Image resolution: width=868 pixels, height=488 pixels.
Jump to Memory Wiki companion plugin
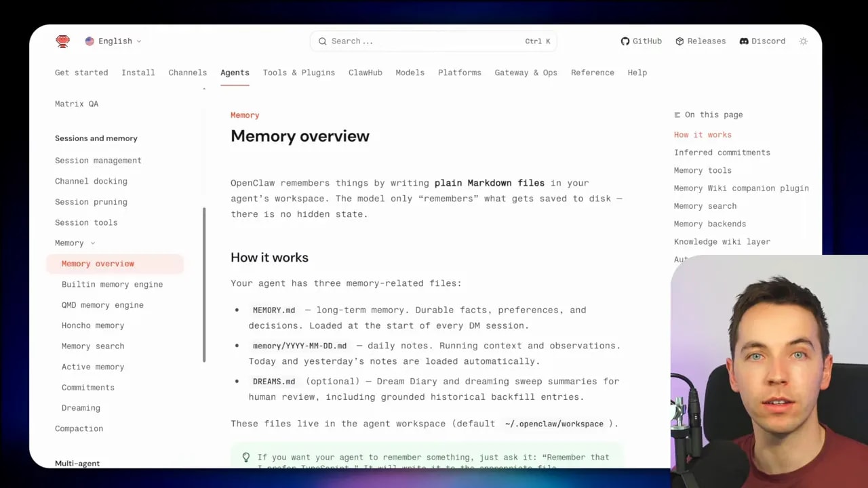click(x=741, y=188)
